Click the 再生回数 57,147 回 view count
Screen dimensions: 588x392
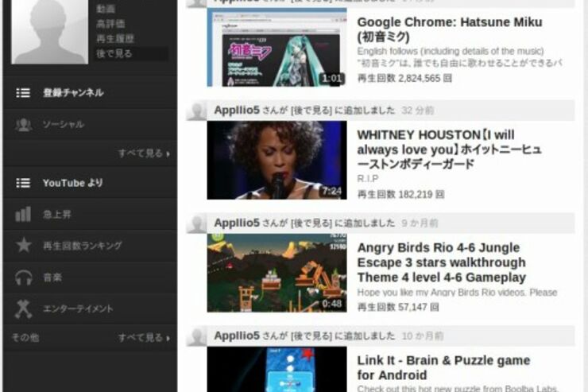(x=398, y=307)
